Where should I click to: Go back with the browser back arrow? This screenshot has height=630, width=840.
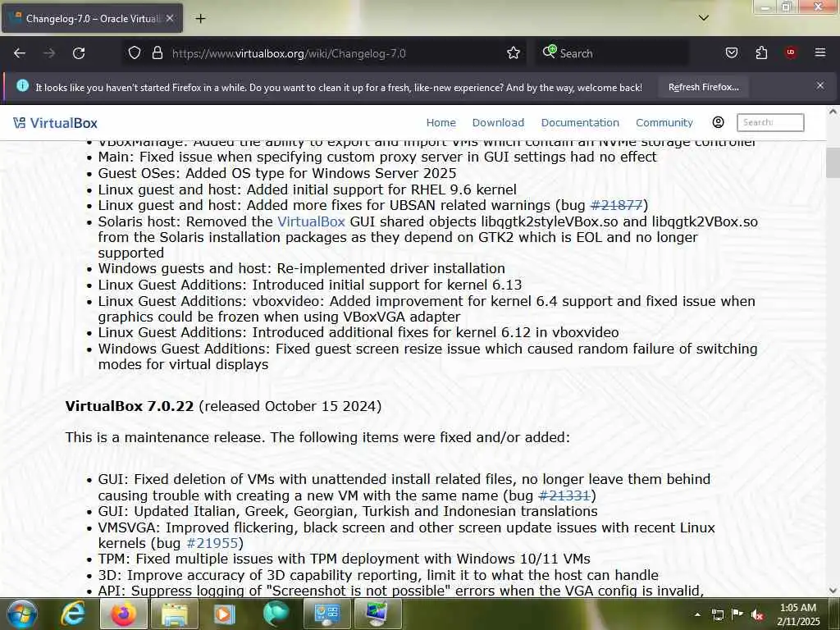pos(20,53)
